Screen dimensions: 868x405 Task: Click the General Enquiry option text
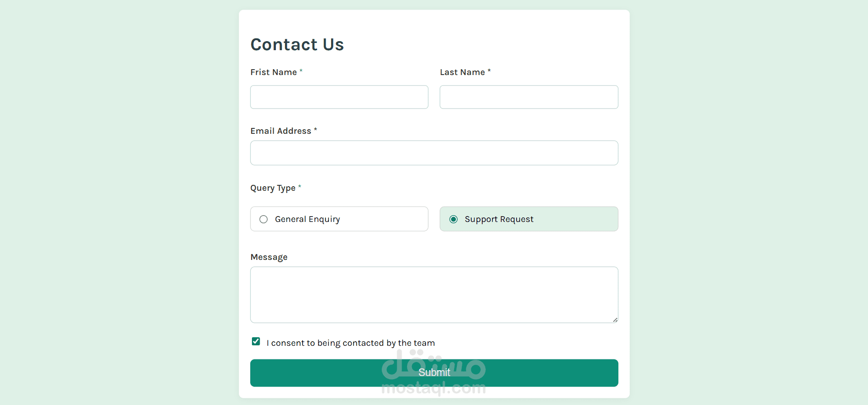click(x=308, y=219)
